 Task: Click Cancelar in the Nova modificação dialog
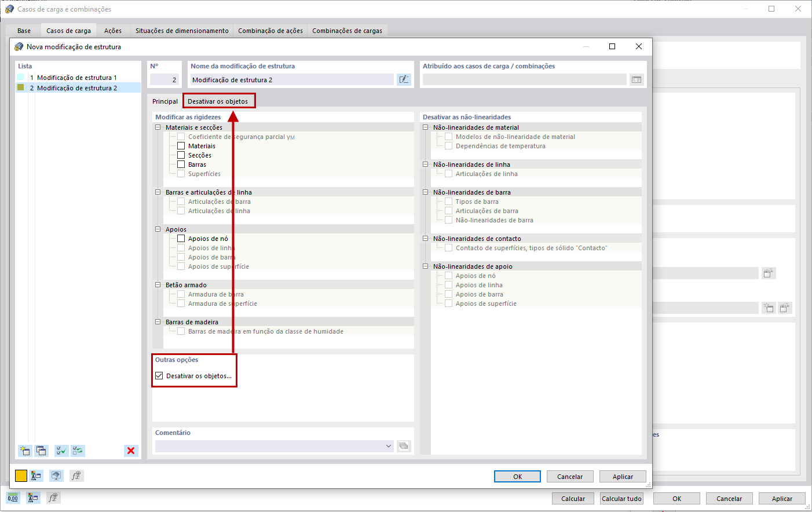pos(570,477)
